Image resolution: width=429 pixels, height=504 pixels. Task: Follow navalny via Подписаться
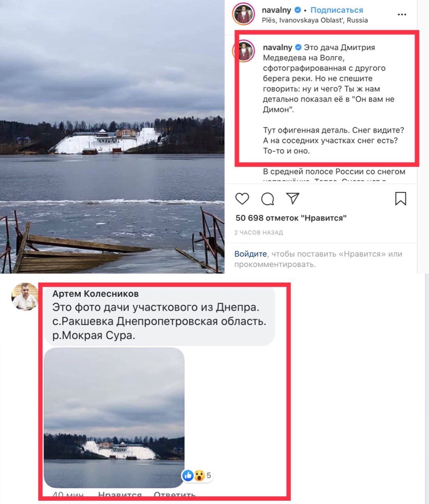point(337,10)
